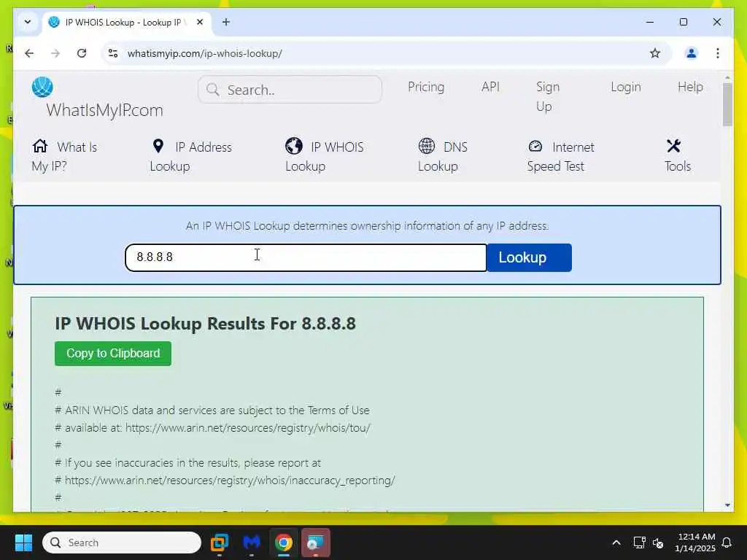The width and height of the screenshot is (747, 560).
Task: Click the Chrome icon in the taskbar
Action: (284, 542)
